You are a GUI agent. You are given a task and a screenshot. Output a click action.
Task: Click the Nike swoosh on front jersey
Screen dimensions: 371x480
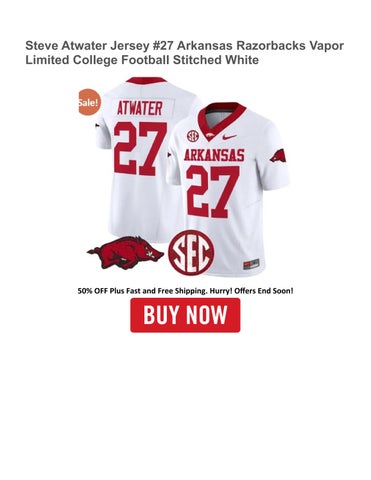point(229,137)
